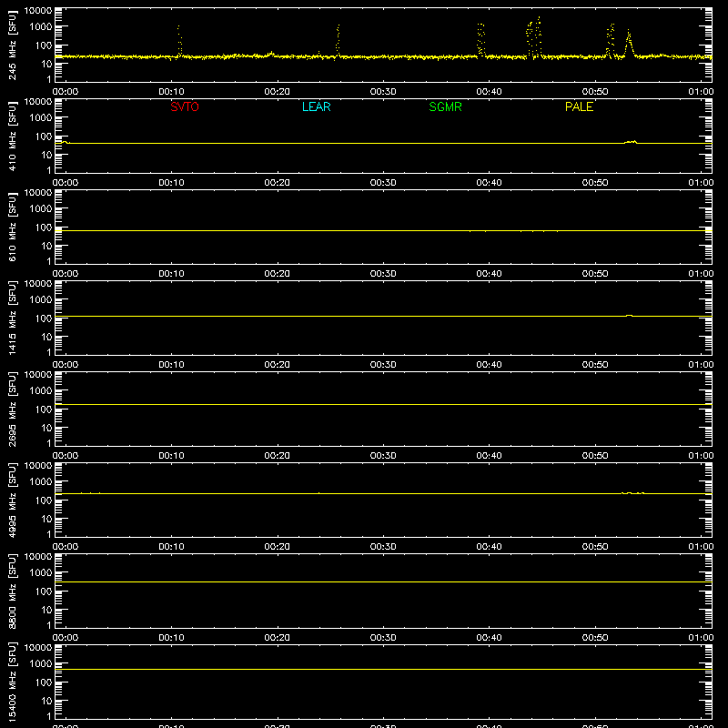
Task: Select the 245 MHz [SFU] axis title
Action: pyautogui.click(x=12, y=45)
